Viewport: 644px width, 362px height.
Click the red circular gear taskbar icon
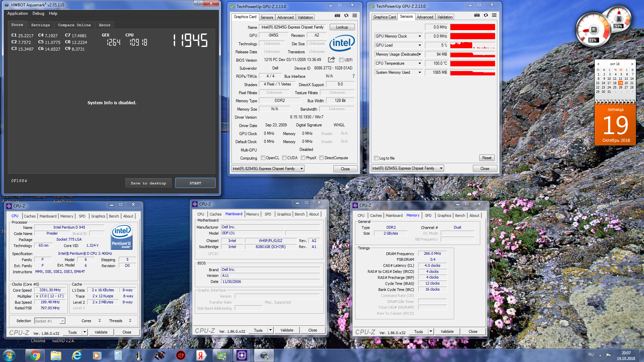181,355
